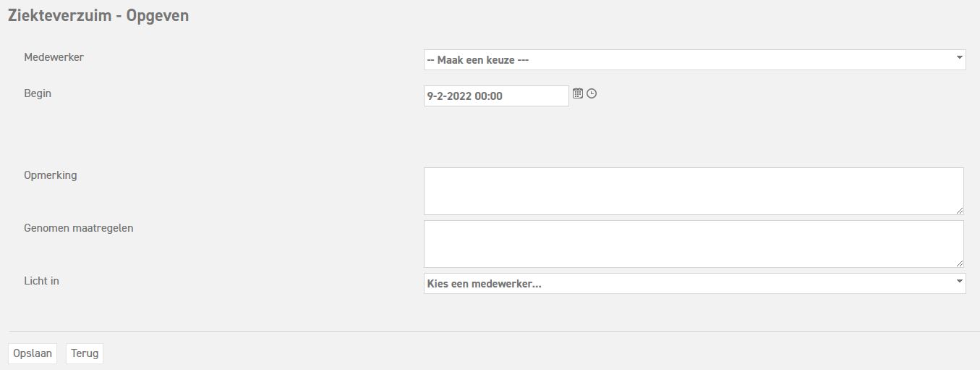Click the horizontal divider above Opslaan

[490, 331]
